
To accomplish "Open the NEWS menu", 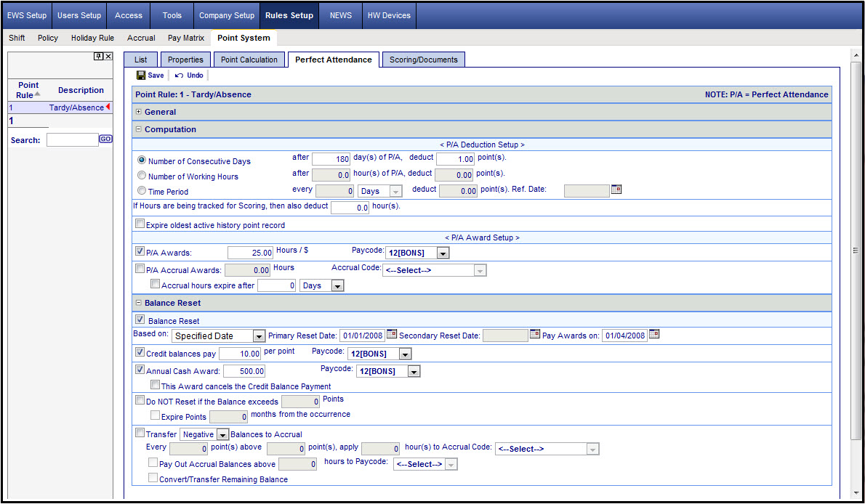I will click(x=341, y=15).
